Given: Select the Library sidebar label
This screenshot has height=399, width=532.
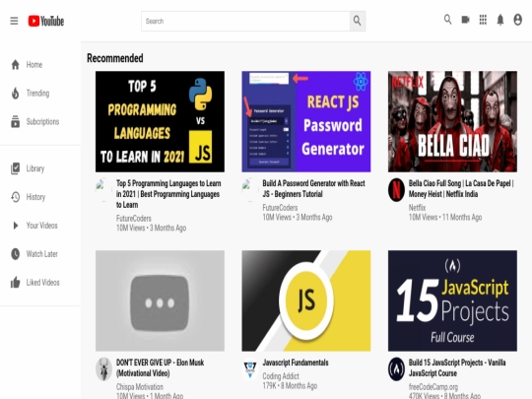Looking at the screenshot, I should pyautogui.click(x=35, y=168).
